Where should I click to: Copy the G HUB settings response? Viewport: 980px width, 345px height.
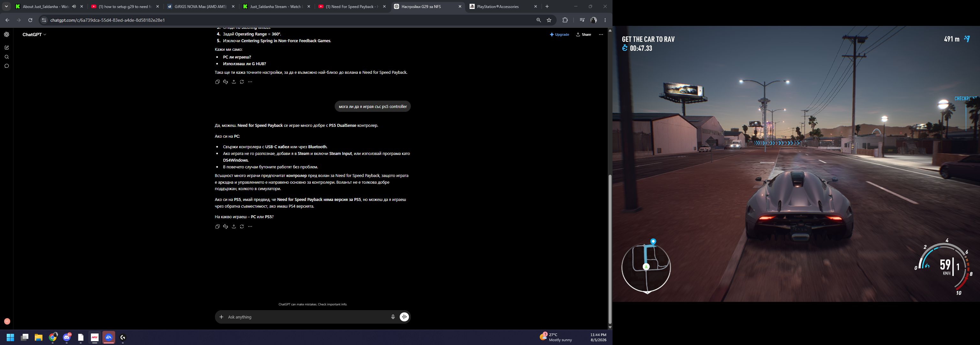pyautogui.click(x=218, y=82)
